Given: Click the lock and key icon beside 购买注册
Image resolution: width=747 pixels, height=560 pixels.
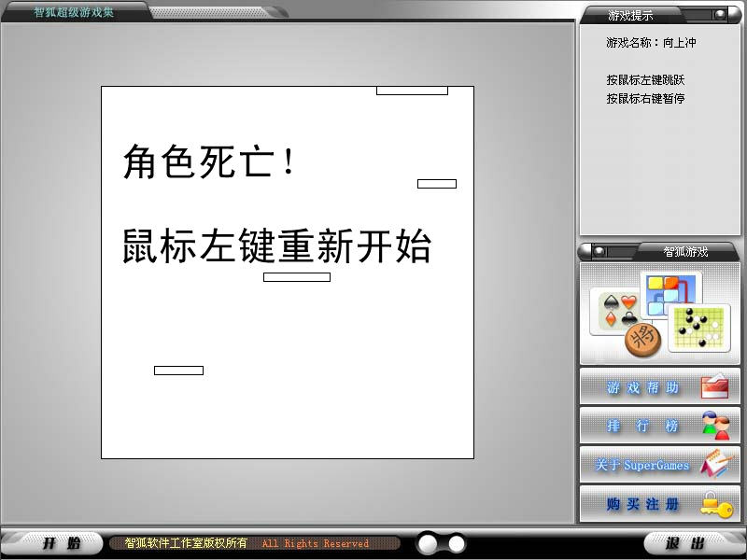Looking at the screenshot, I should tap(715, 504).
